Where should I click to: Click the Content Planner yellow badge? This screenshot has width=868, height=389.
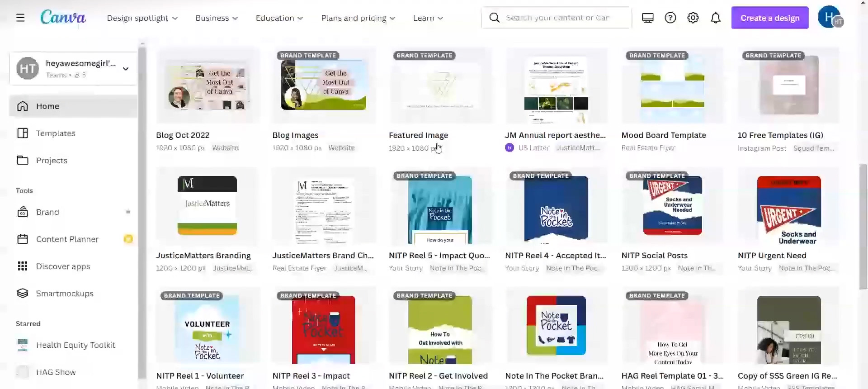pyautogui.click(x=128, y=239)
